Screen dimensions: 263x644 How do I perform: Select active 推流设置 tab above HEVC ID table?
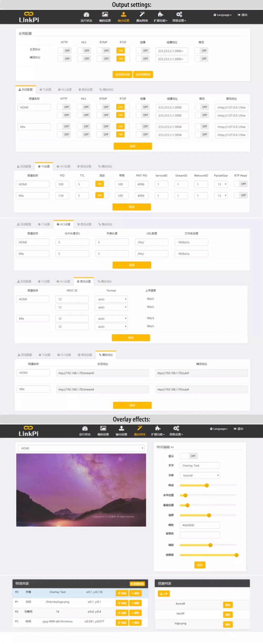pos(84,282)
